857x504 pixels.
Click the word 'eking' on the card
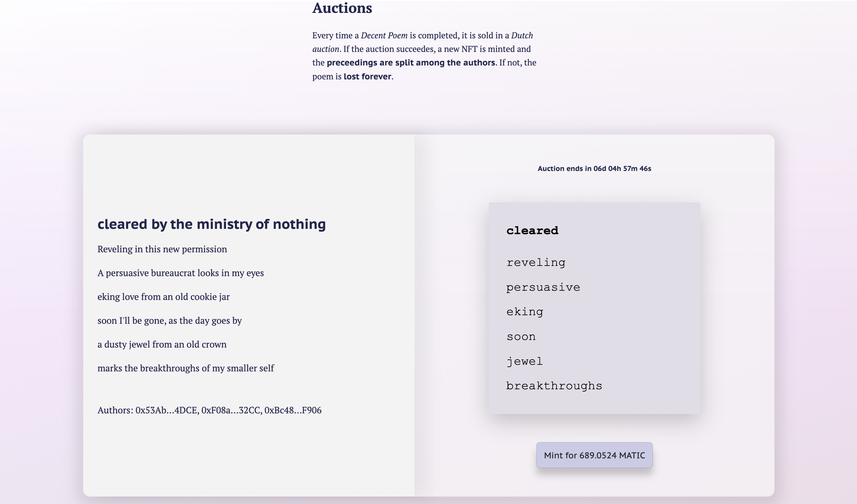[x=525, y=312]
